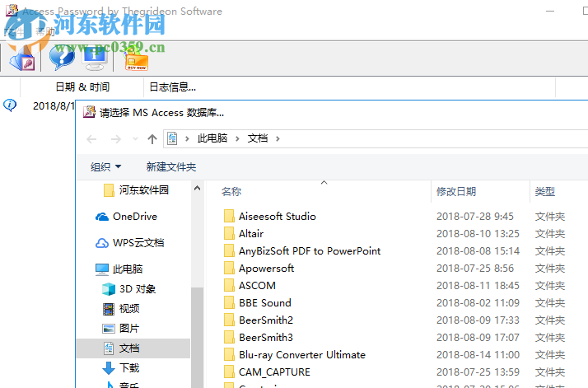Image resolution: width=588 pixels, height=388 pixels.
Task: Select 图片 in the navigation pane
Action: [121, 329]
